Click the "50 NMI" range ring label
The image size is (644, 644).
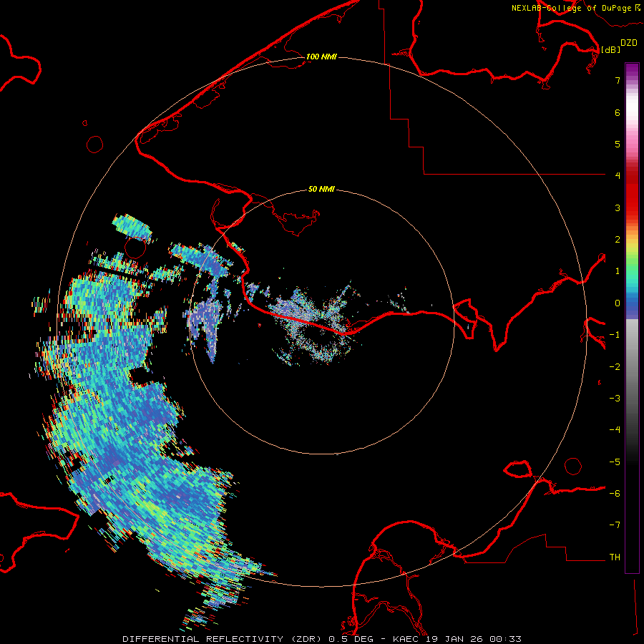click(321, 189)
